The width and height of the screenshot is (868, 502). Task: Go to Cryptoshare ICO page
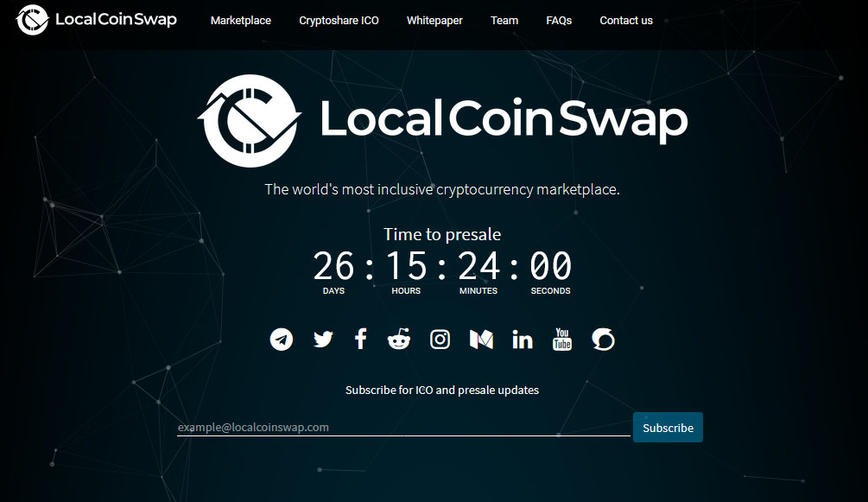[x=339, y=21]
